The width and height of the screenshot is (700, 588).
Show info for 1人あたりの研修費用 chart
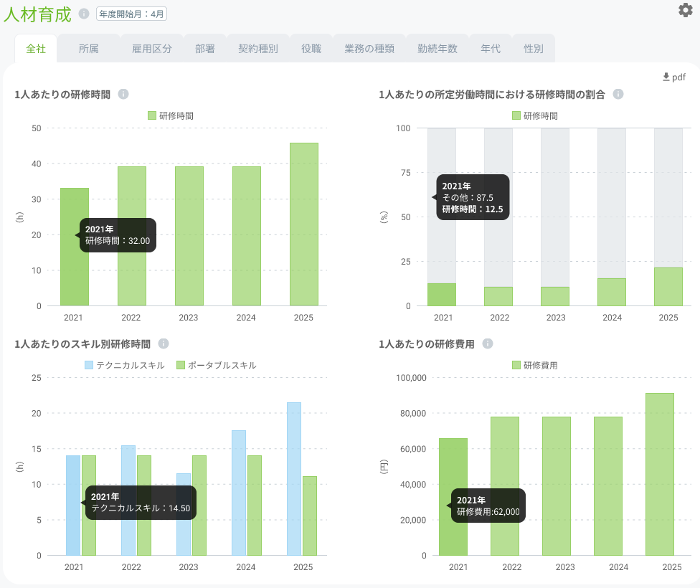pos(488,343)
